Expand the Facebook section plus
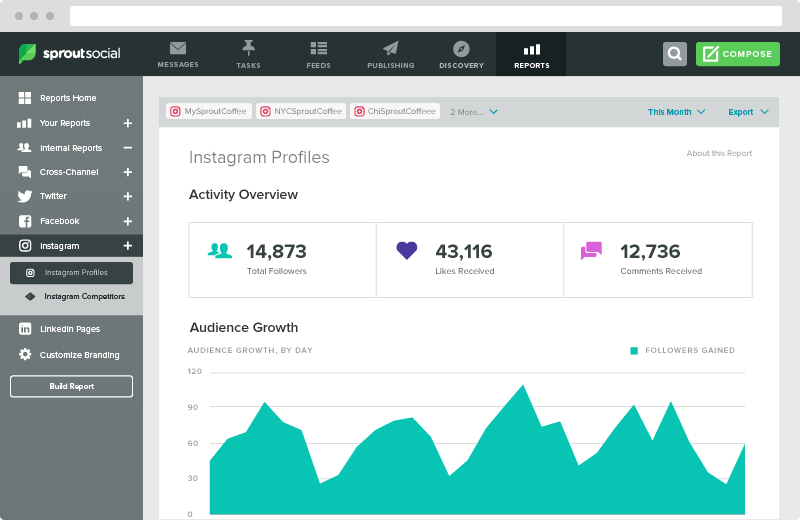Image resolution: width=800 pixels, height=520 pixels. pos(128,221)
